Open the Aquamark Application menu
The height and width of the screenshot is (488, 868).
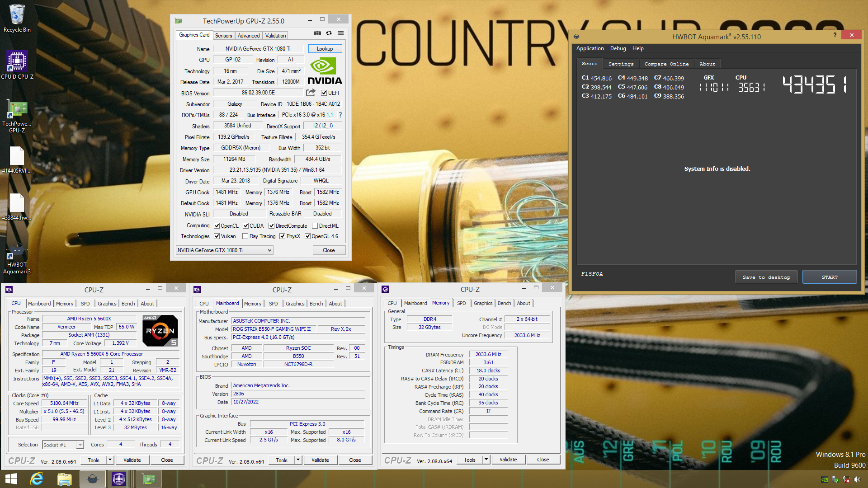click(x=590, y=48)
